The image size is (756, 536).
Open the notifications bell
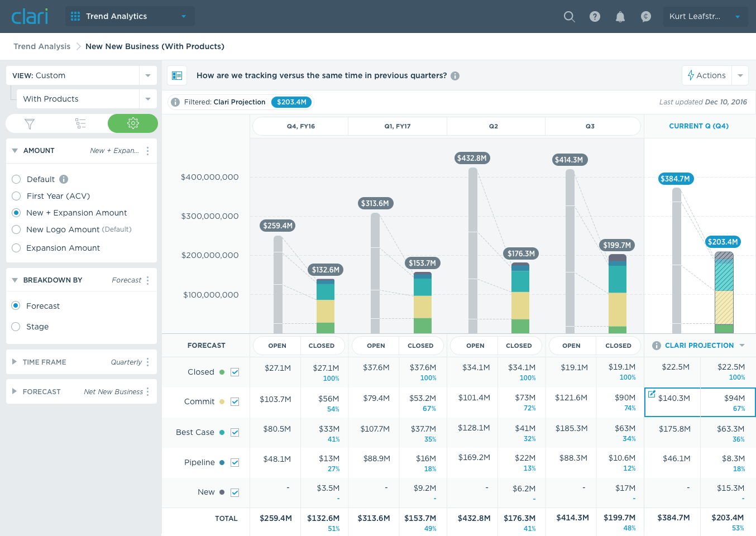[x=620, y=17]
